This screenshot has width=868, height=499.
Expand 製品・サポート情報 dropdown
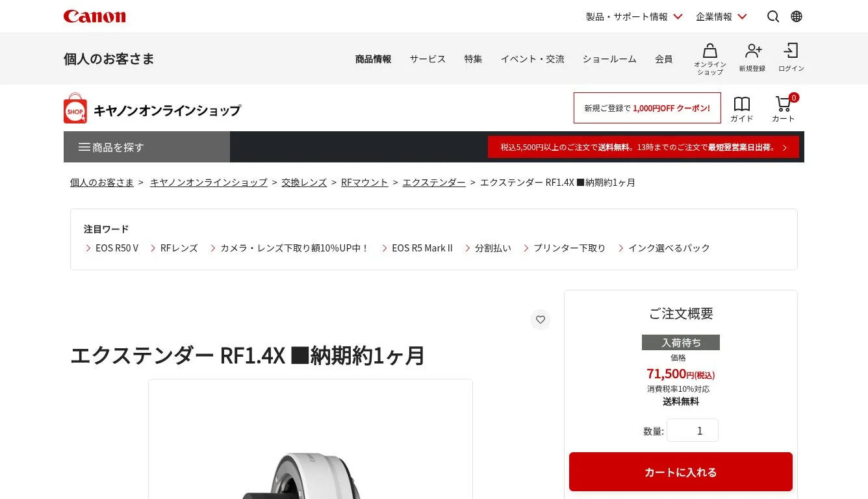(634, 16)
